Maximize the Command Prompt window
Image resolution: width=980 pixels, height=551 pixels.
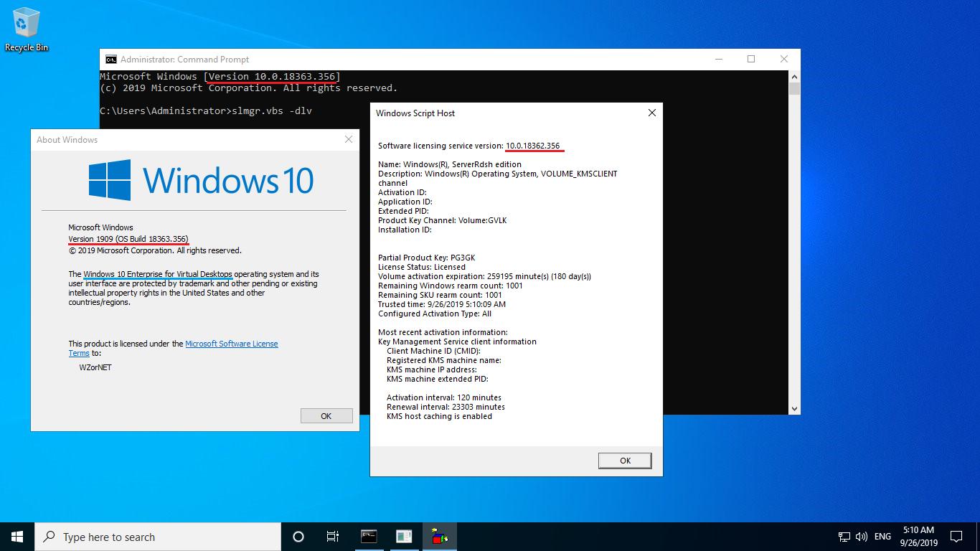[751, 59]
